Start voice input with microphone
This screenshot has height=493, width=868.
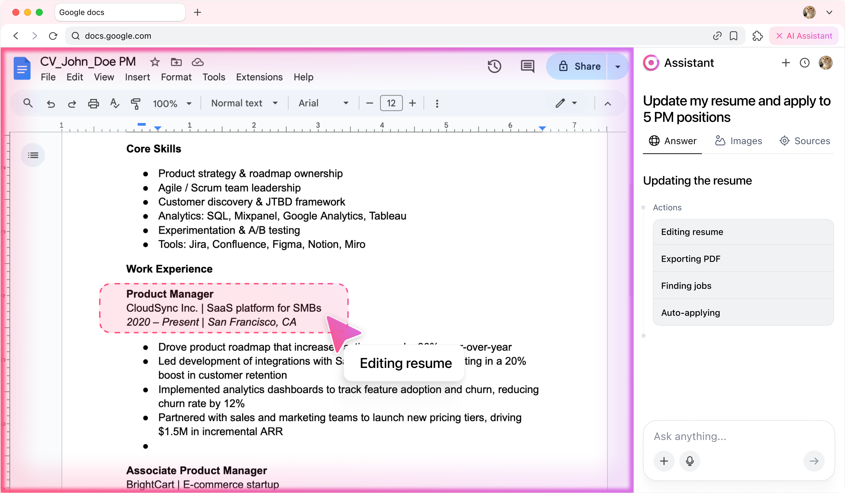pos(690,461)
